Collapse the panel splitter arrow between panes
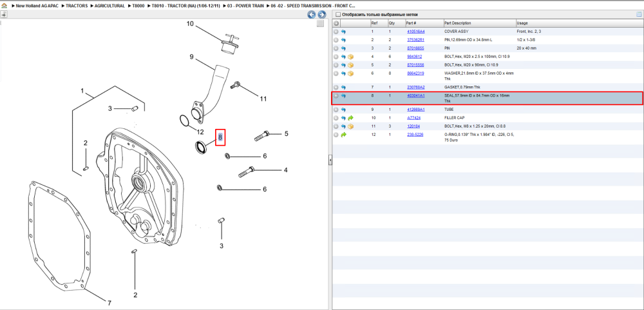The image size is (644, 310). 330,161
